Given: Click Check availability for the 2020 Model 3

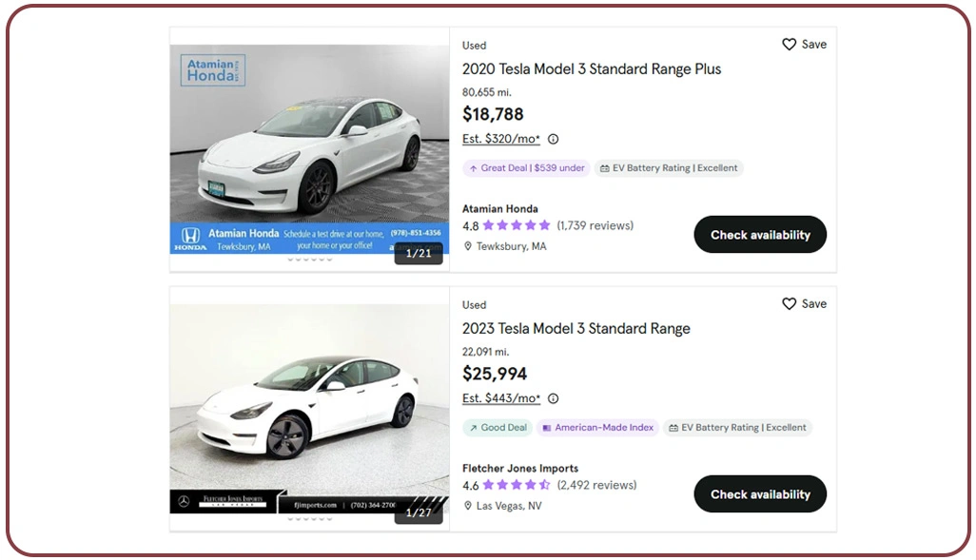Looking at the screenshot, I should [x=759, y=234].
